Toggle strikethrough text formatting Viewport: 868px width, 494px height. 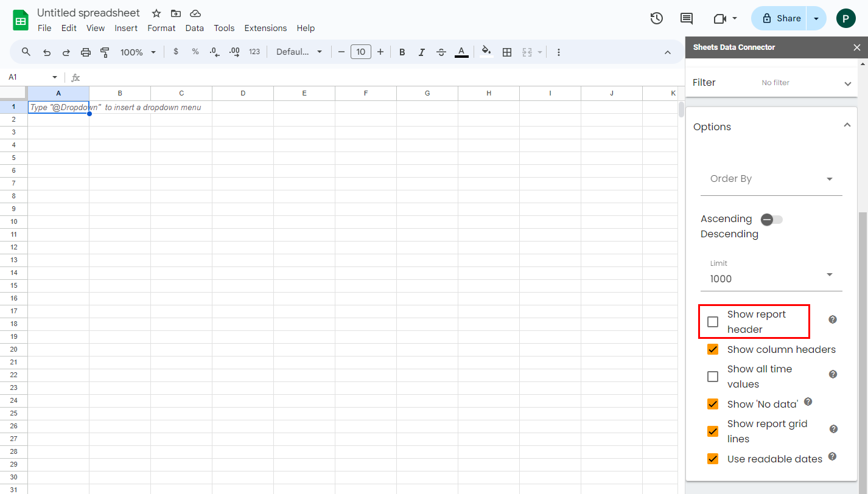[441, 52]
